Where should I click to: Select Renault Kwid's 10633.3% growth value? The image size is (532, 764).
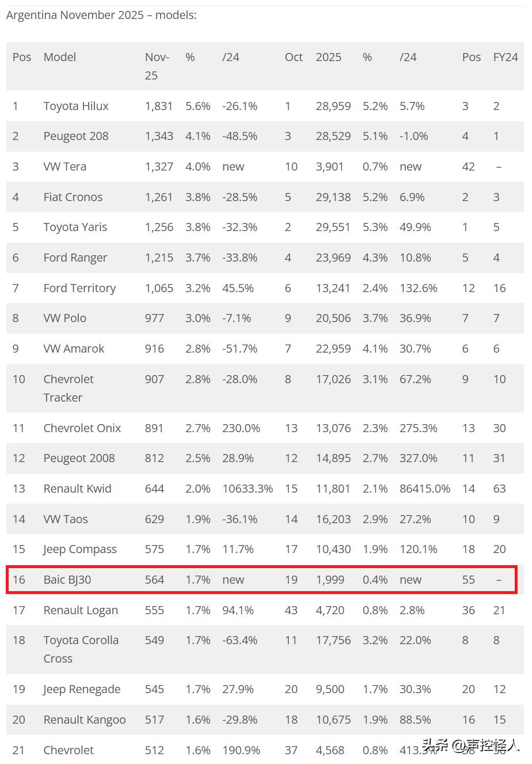248,489
